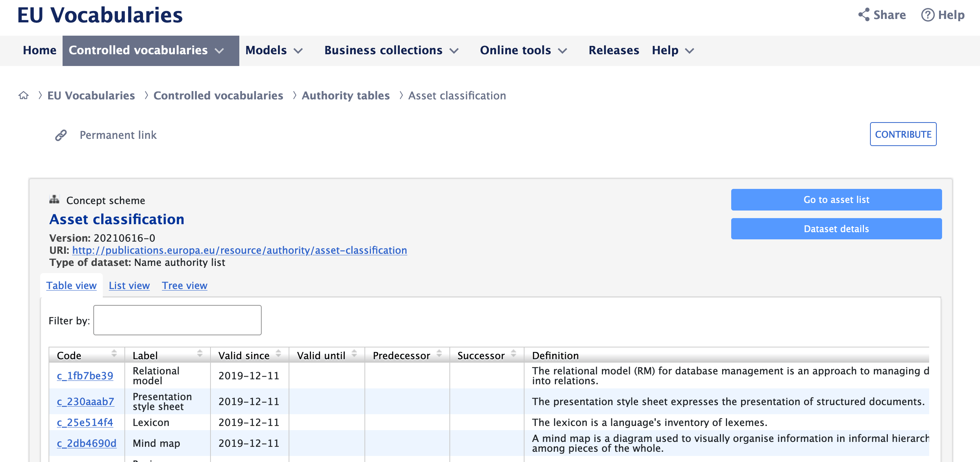Click the Help question mark icon

(x=927, y=15)
